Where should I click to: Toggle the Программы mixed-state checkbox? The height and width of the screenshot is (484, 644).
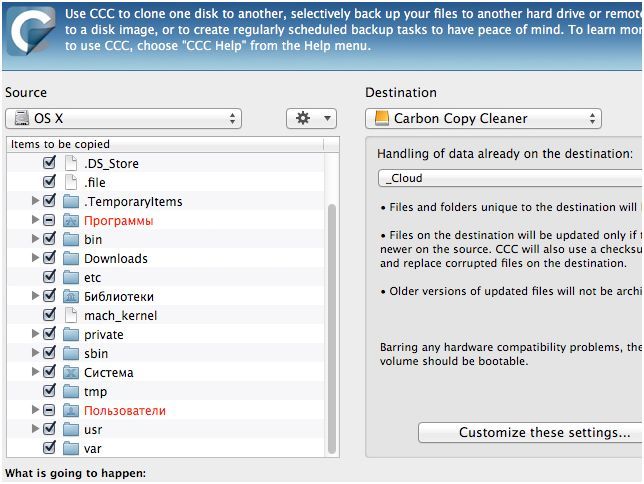pos(49,220)
